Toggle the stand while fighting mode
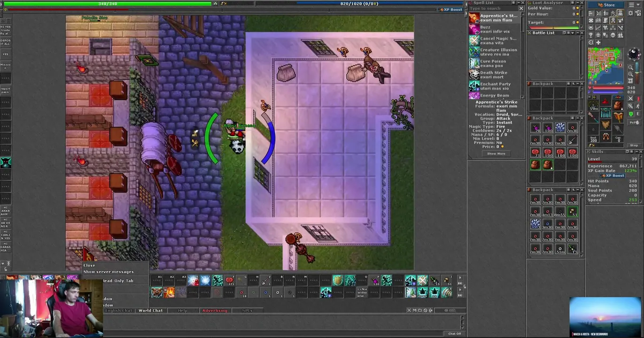The width and height of the screenshot is (644, 338). point(638,106)
